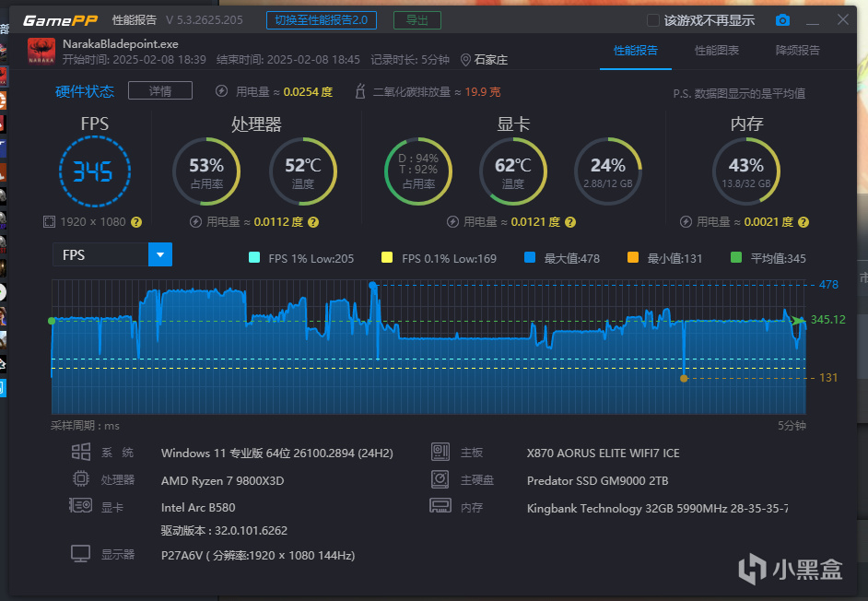This screenshot has width=868, height=601.
Task: Click the 导出 export button
Action: (x=416, y=20)
